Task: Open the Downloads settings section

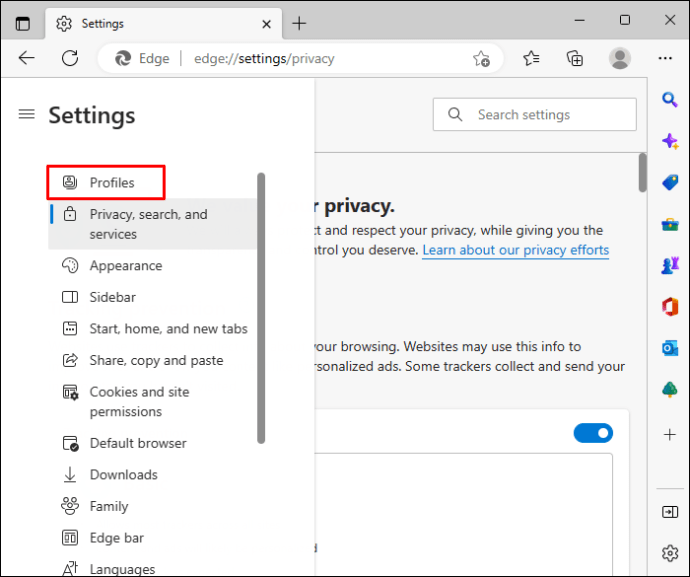Action: (x=123, y=475)
